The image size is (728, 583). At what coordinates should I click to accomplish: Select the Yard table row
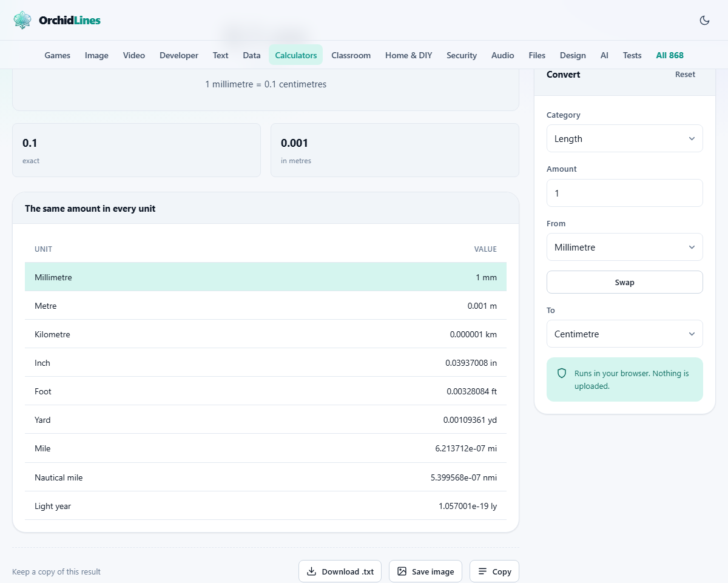[x=266, y=420]
